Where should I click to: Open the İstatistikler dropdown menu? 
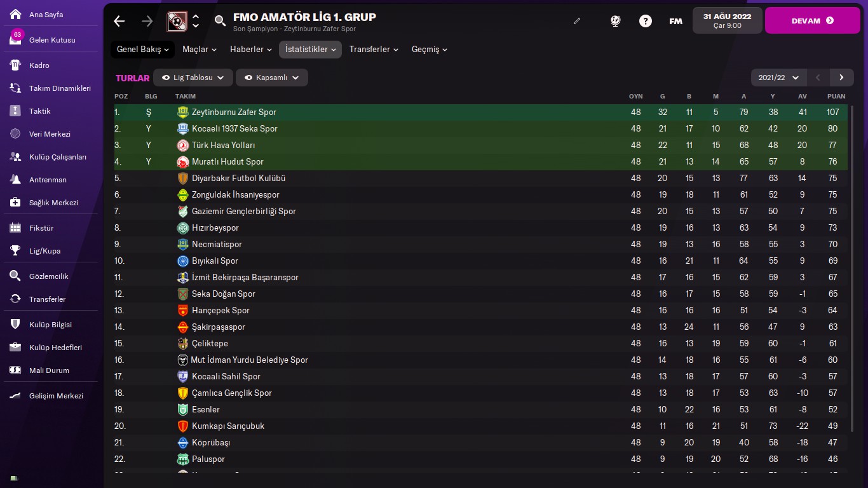pyautogui.click(x=310, y=49)
